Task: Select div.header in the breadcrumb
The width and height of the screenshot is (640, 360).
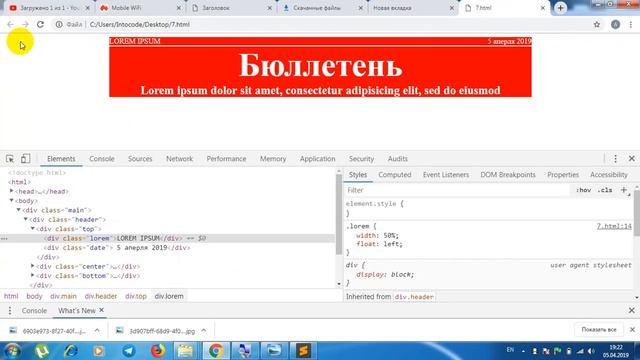Action: coord(101,296)
